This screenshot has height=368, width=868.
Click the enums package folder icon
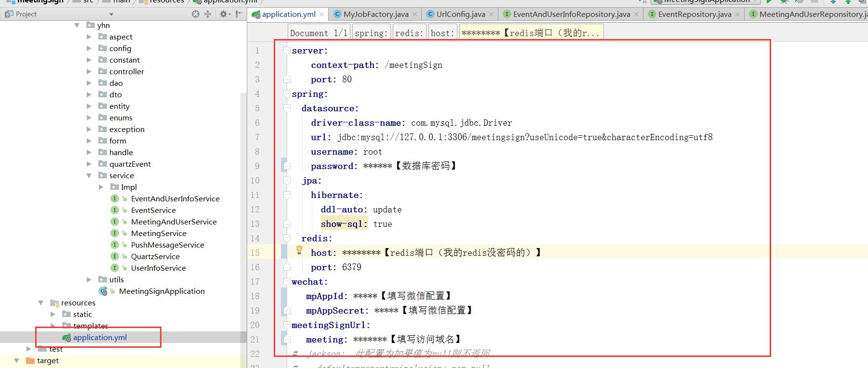click(x=103, y=118)
